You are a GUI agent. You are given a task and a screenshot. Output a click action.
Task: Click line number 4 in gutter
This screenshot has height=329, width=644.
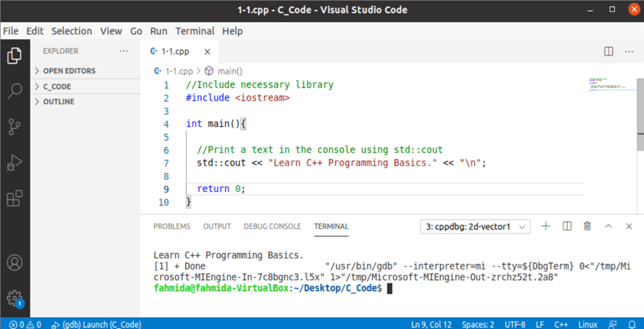point(166,124)
